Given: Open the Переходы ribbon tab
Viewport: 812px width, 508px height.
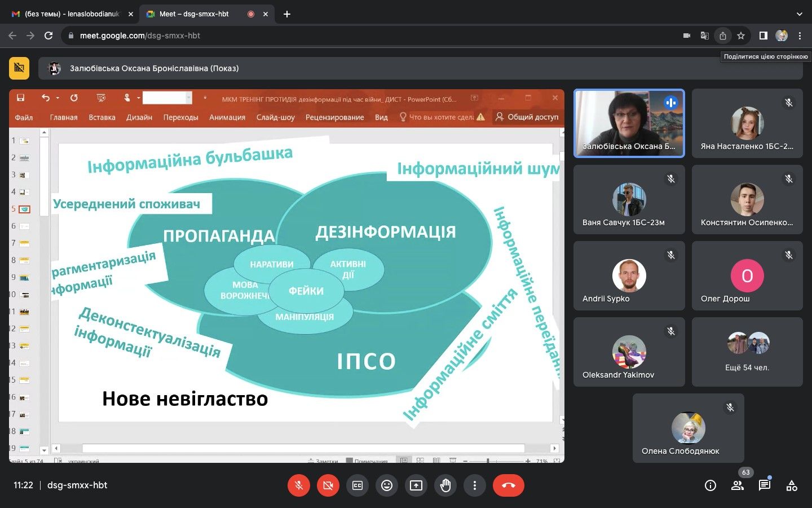Looking at the screenshot, I should click(180, 117).
